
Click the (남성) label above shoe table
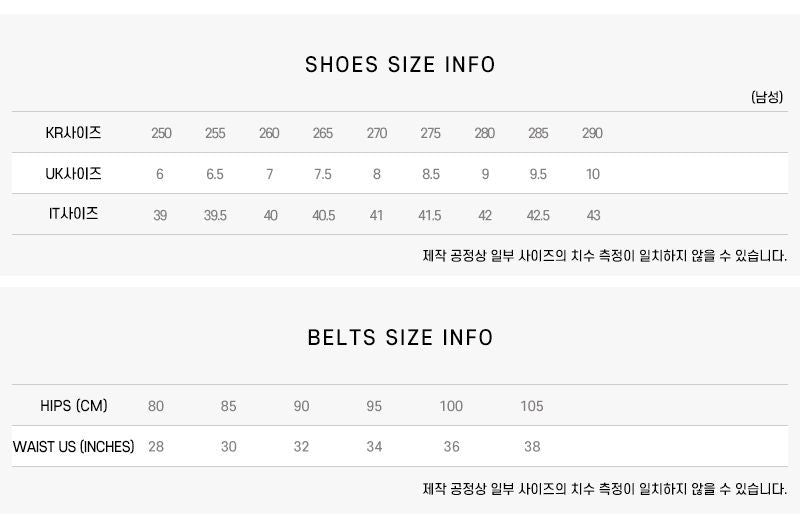click(767, 97)
